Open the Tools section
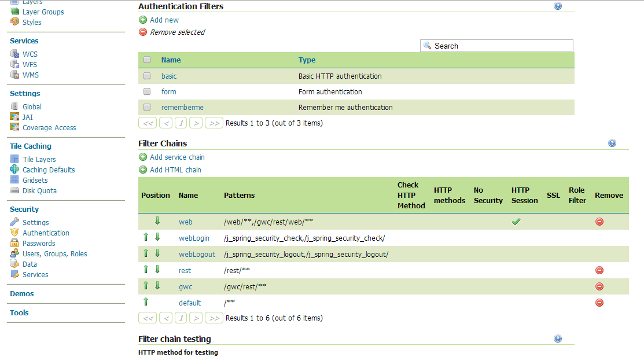 pyautogui.click(x=19, y=312)
